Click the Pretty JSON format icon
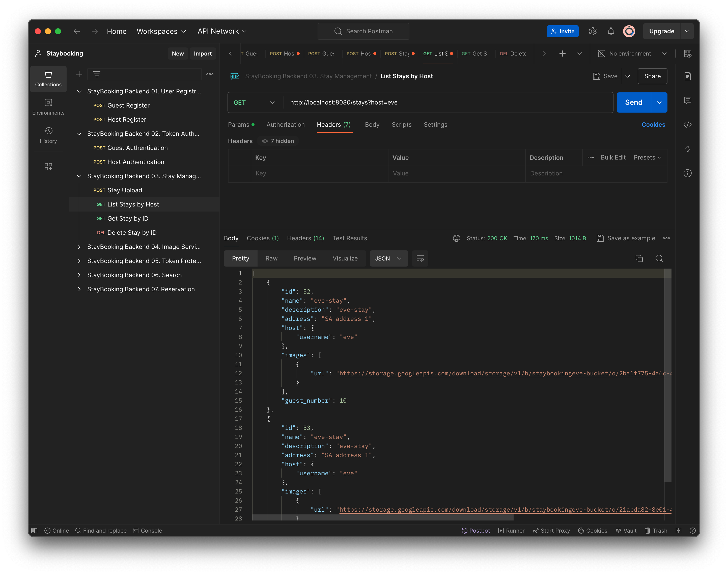Screen dimensions: 728x574 (x=420, y=258)
